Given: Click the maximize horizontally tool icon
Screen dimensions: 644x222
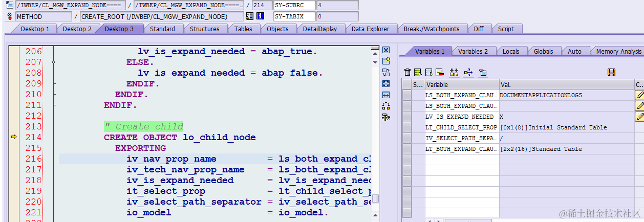Looking at the screenshot, I should 386,95.
